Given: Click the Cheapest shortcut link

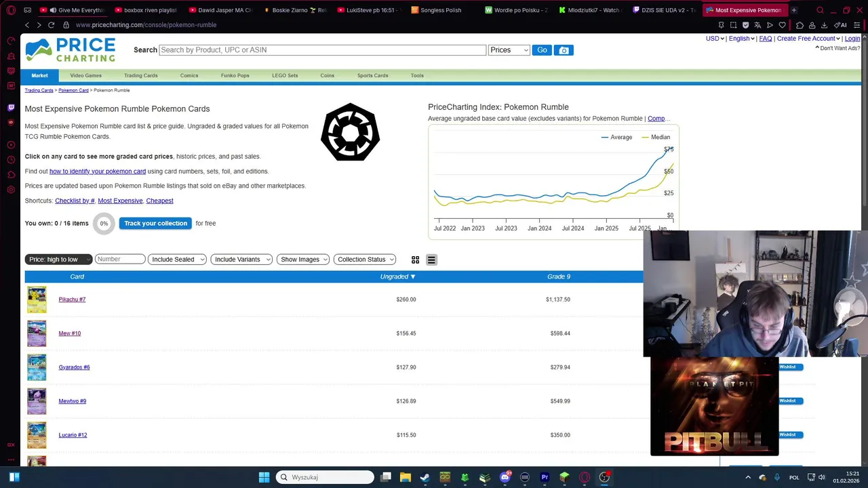Looking at the screenshot, I should click(160, 201).
